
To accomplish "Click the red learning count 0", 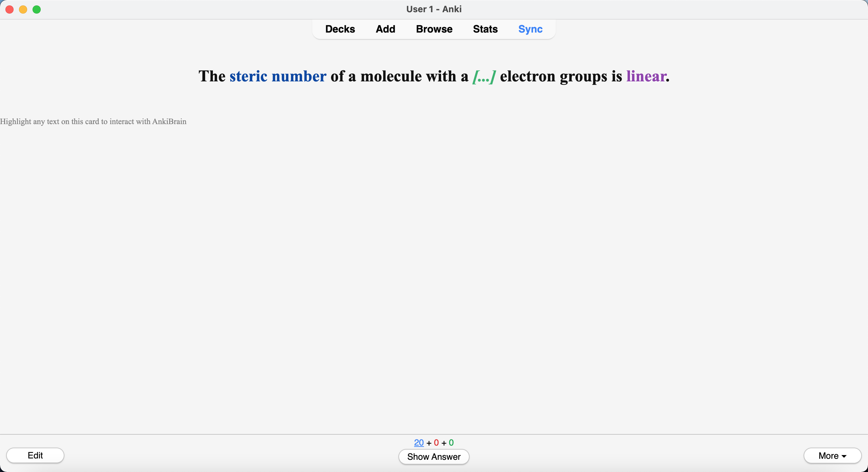I will pos(436,442).
